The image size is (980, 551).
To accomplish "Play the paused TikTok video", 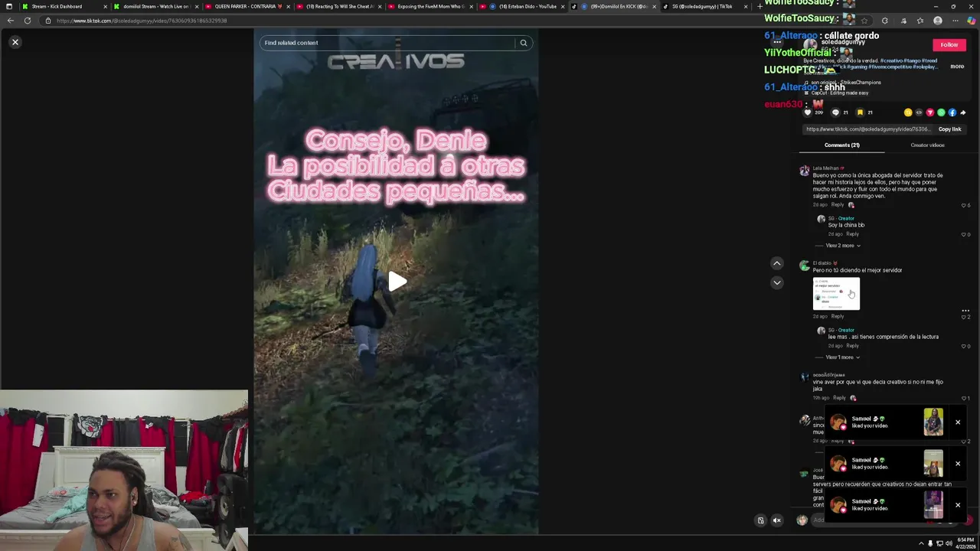I will coord(397,282).
